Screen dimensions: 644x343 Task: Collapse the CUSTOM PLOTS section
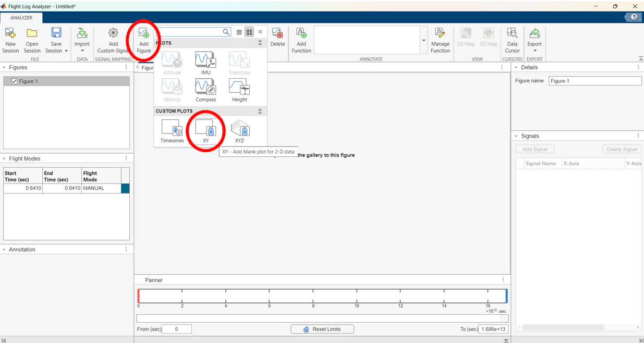[x=260, y=111]
